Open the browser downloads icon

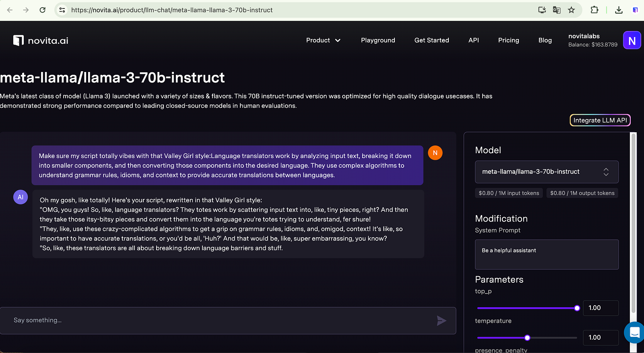point(619,10)
